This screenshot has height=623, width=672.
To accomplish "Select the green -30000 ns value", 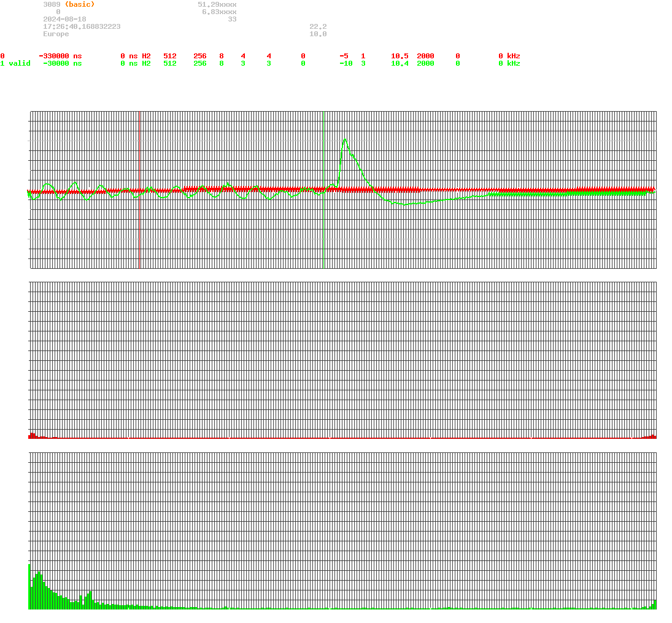I will 63,63.
